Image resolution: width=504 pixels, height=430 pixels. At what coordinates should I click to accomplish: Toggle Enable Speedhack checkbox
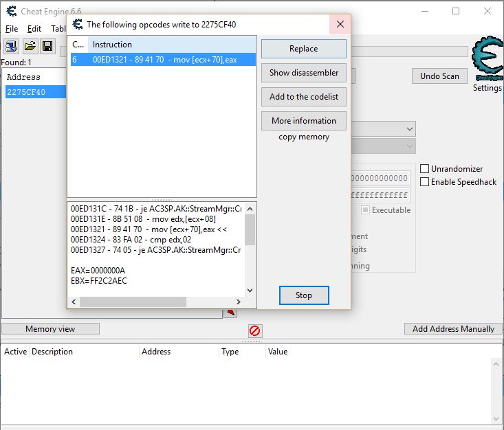pos(424,182)
